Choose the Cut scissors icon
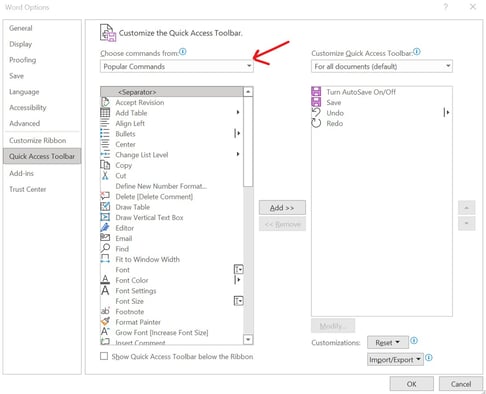Image resolution: width=486 pixels, height=394 pixels. [x=105, y=175]
